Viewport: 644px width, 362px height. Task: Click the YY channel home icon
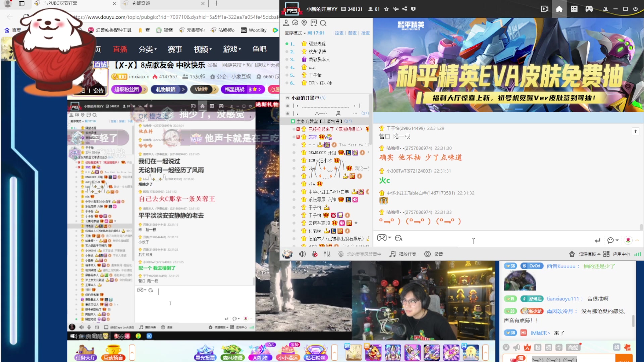tap(559, 9)
